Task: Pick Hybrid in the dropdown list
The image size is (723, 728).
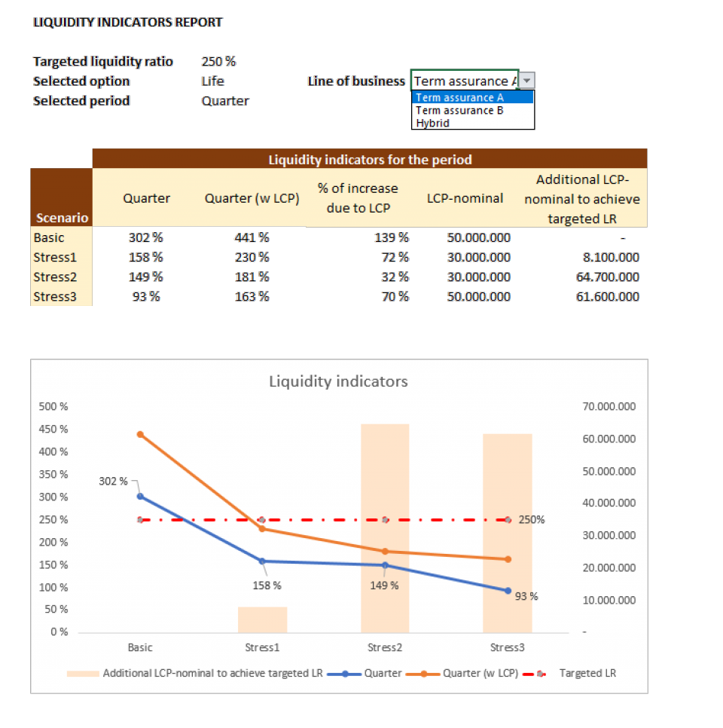Action: 432,123
